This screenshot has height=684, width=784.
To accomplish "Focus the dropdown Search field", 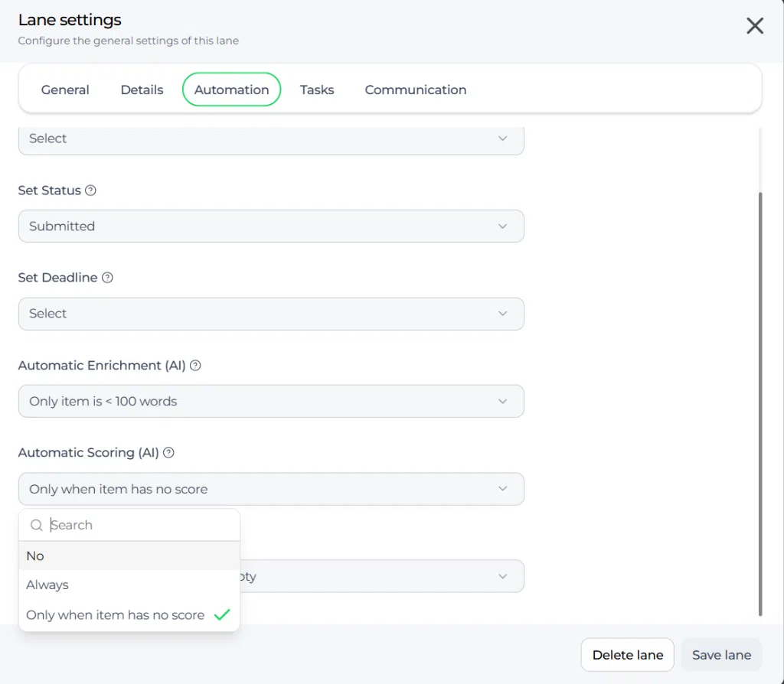I will point(129,525).
